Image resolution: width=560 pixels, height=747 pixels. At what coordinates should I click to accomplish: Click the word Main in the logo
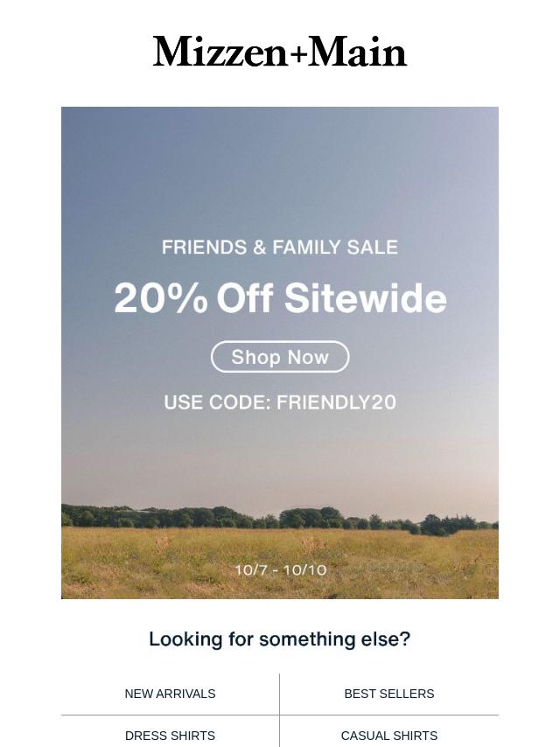358,52
